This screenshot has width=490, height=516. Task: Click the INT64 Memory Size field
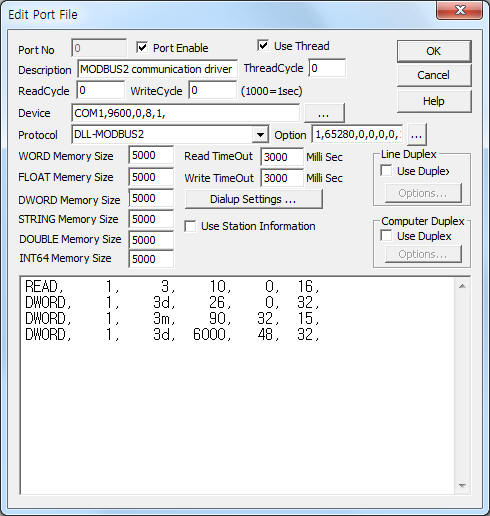151,259
